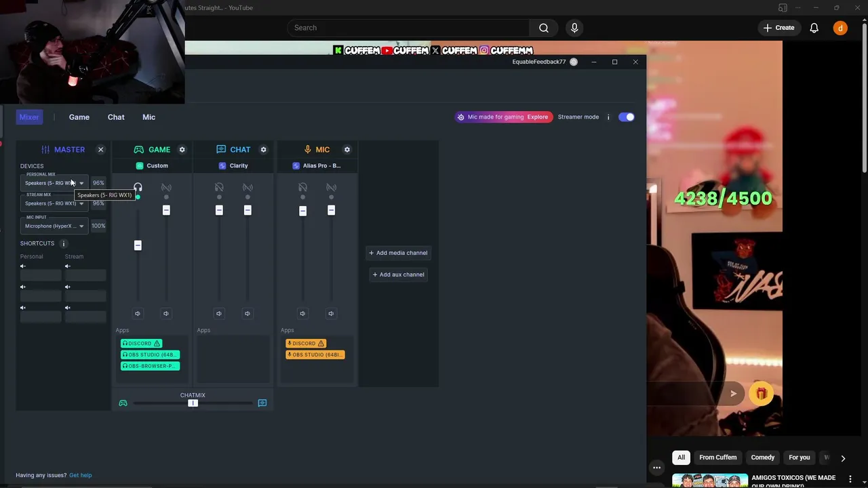The height and width of the screenshot is (488, 868).
Task: Click the Mic stream mix fader handle
Action: [331, 211]
